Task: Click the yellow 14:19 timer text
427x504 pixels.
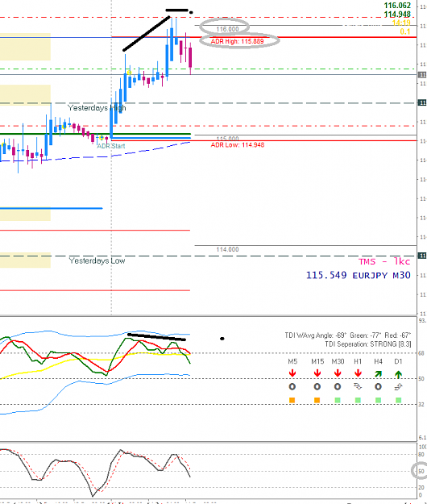Action: click(401, 23)
